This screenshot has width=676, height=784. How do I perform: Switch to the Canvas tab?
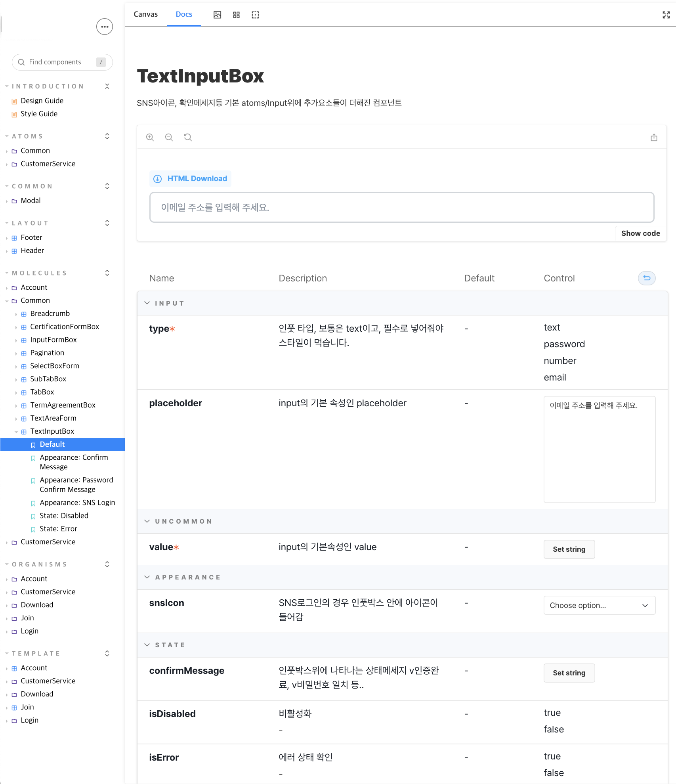click(x=145, y=14)
